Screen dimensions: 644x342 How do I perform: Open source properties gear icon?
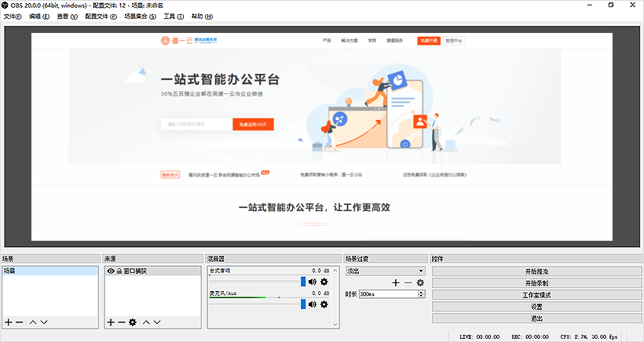(x=132, y=322)
